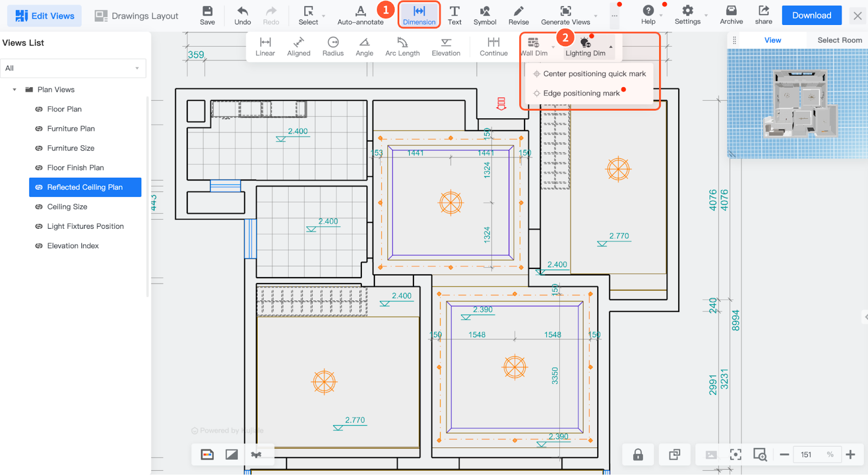This screenshot has height=475, width=868.
Task: Open the Auto-annotate tool
Action: coord(360,16)
